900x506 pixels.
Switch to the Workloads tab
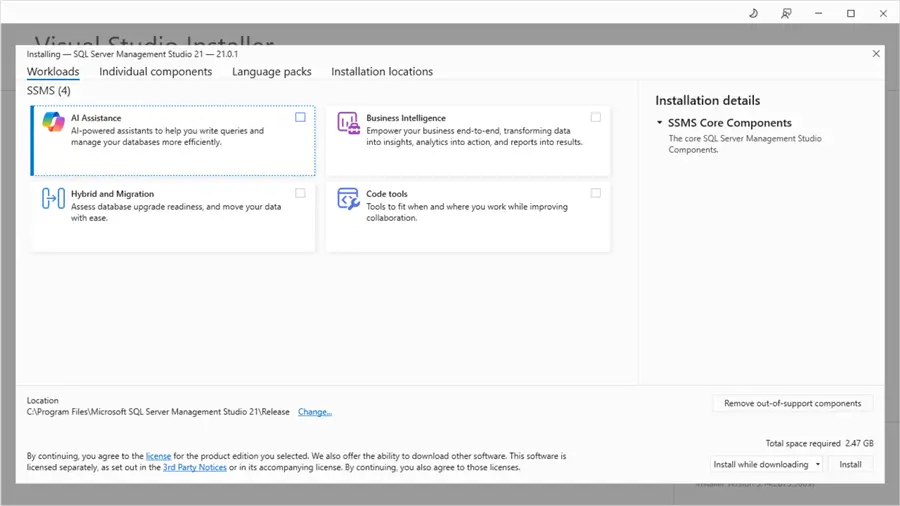pos(53,72)
